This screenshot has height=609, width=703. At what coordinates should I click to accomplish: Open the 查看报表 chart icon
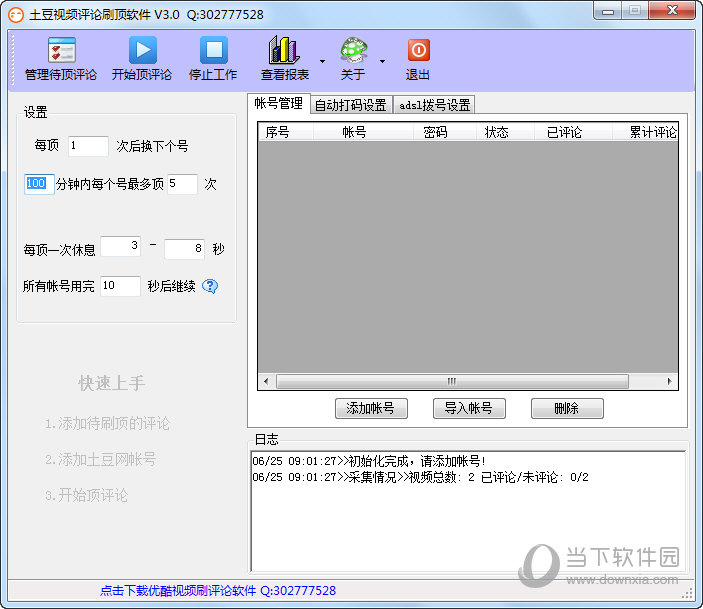pos(284,50)
